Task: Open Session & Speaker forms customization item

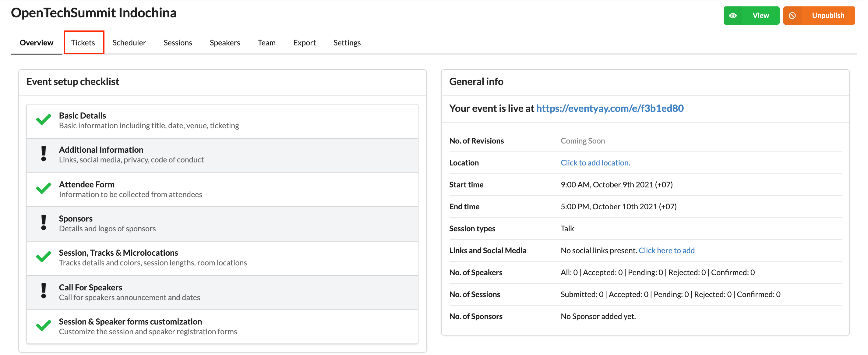Action: coord(222,327)
